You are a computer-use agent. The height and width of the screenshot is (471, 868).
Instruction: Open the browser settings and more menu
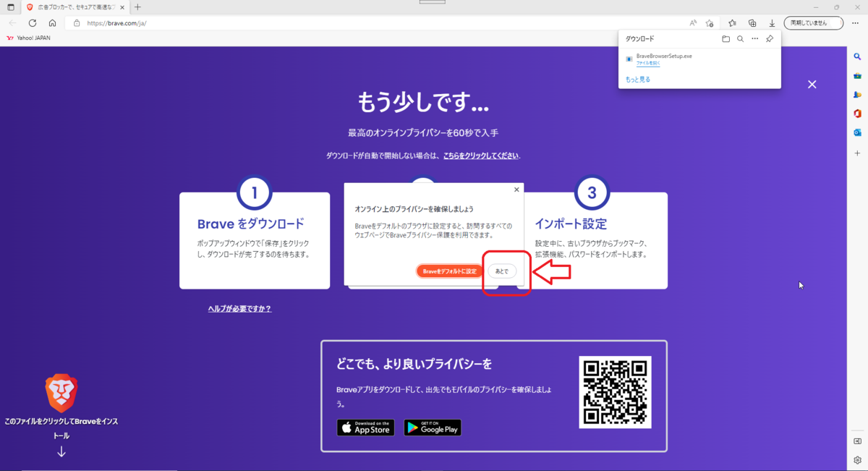[x=856, y=23]
